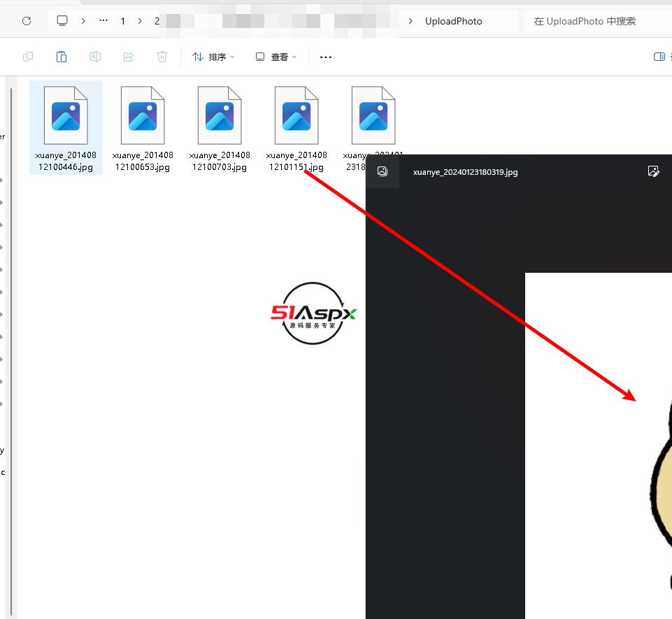The width and height of the screenshot is (672, 619).
Task: Click the This PC monitor icon in the address bar
Action: (x=62, y=20)
